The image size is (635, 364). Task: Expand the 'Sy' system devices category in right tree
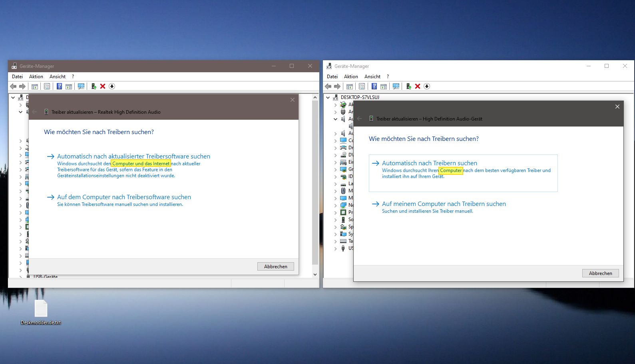click(x=336, y=234)
